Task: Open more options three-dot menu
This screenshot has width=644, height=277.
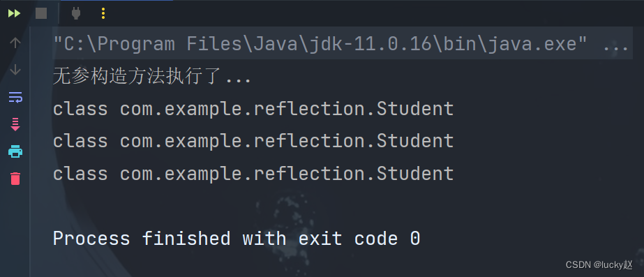Action: [x=103, y=13]
